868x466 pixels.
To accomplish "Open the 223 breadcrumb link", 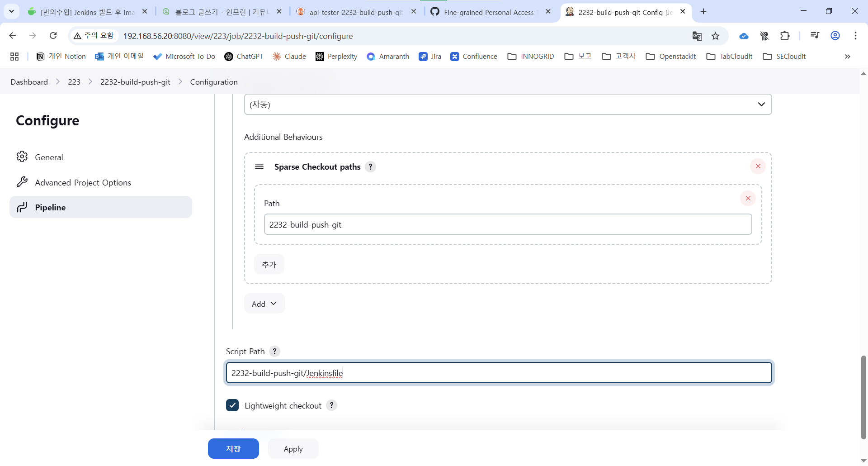I will tap(74, 82).
